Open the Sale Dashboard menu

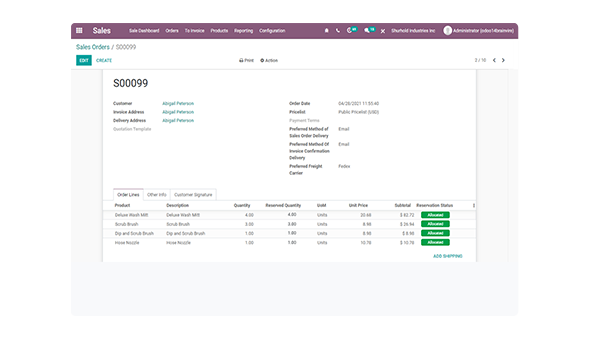[144, 31]
